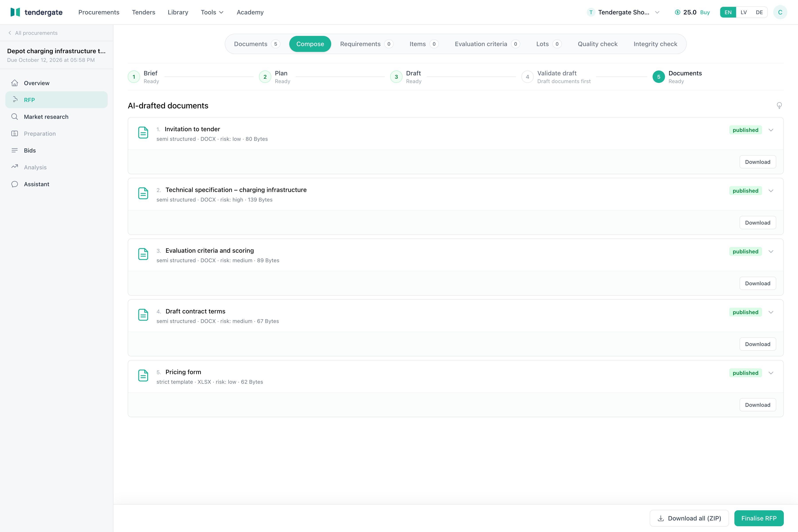
Task: Click the lightbulb hint icon
Action: pos(779,106)
